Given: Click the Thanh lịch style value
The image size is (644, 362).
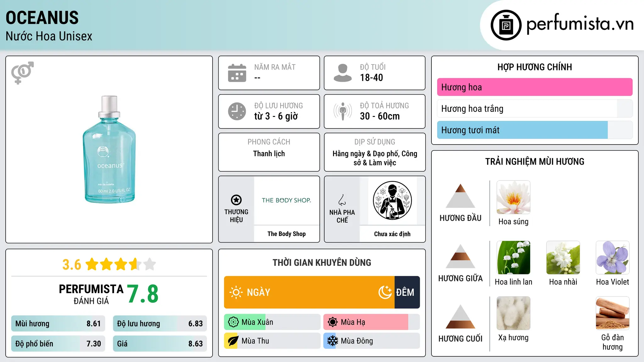Looking at the screenshot, I should click(269, 154).
